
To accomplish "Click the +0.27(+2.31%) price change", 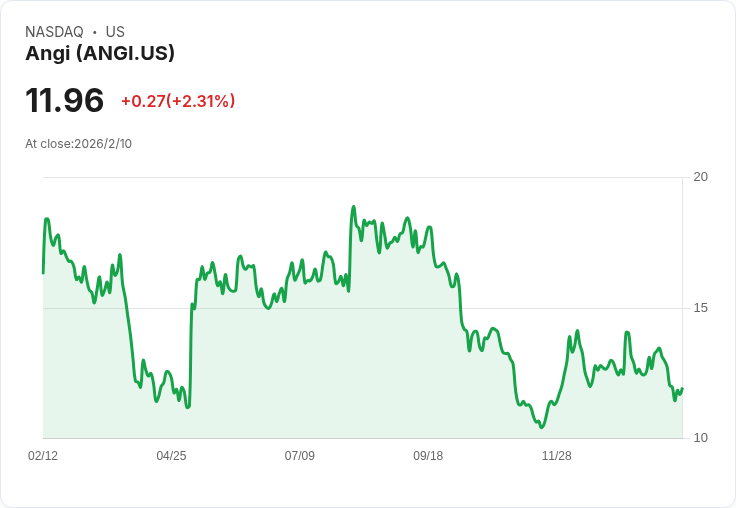I will pyautogui.click(x=178, y=101).
